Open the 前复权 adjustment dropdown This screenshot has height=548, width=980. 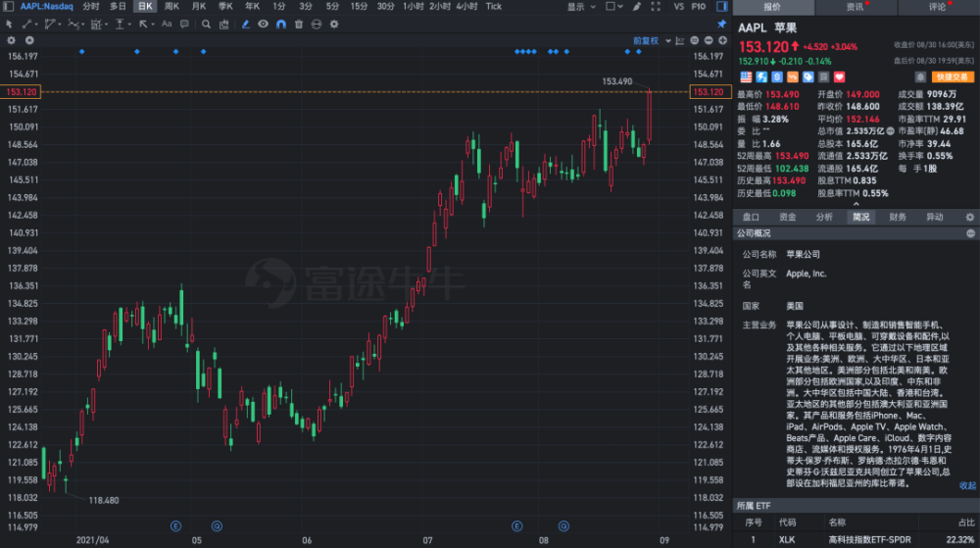tap(652, 40)
